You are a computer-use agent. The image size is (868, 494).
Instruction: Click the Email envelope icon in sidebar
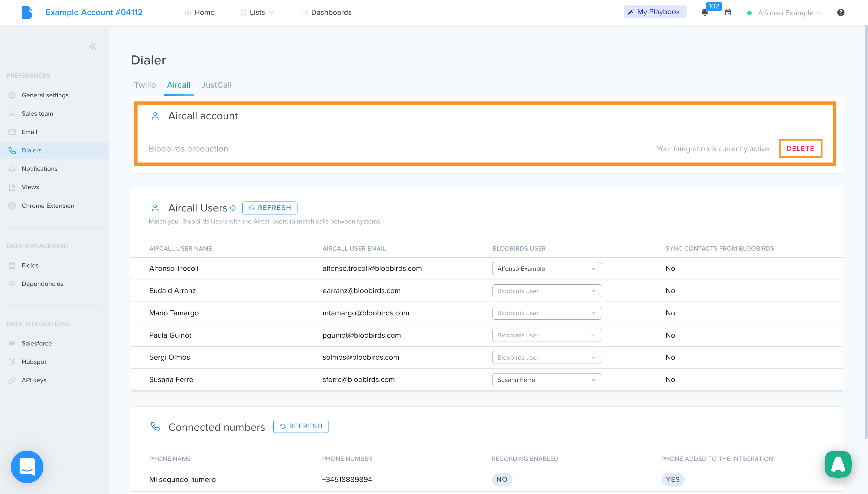[x=12, y=132]
